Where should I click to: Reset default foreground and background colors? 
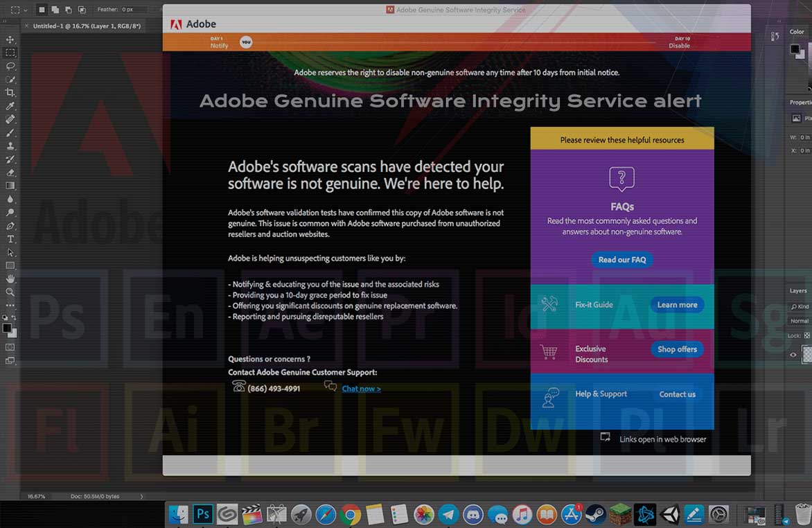(x=5, y=317)
